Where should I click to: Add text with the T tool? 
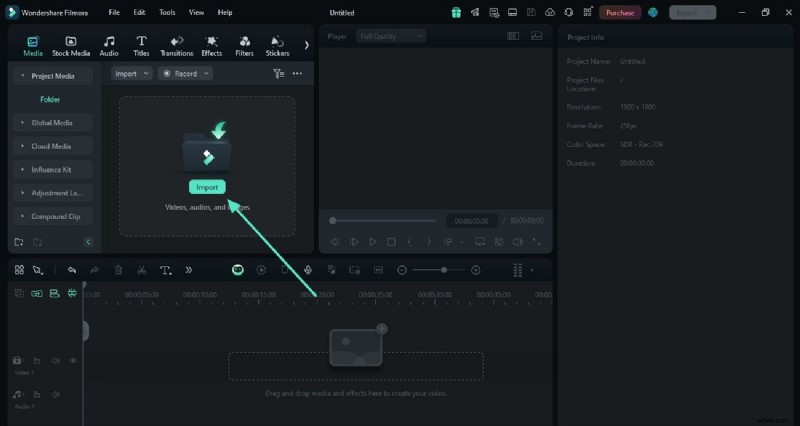click(165, 270)
